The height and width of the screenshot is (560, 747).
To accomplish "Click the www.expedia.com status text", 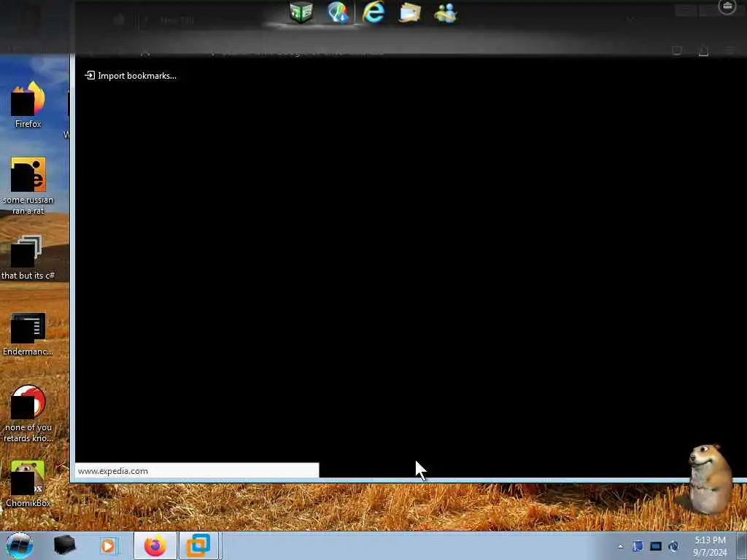I will tap(113, 471).
